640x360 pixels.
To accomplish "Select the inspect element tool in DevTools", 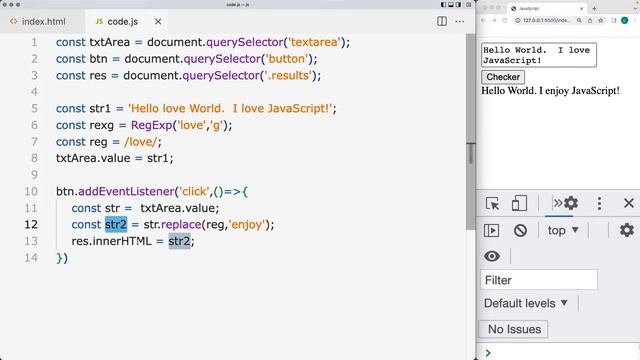I will tap(492, 203).
